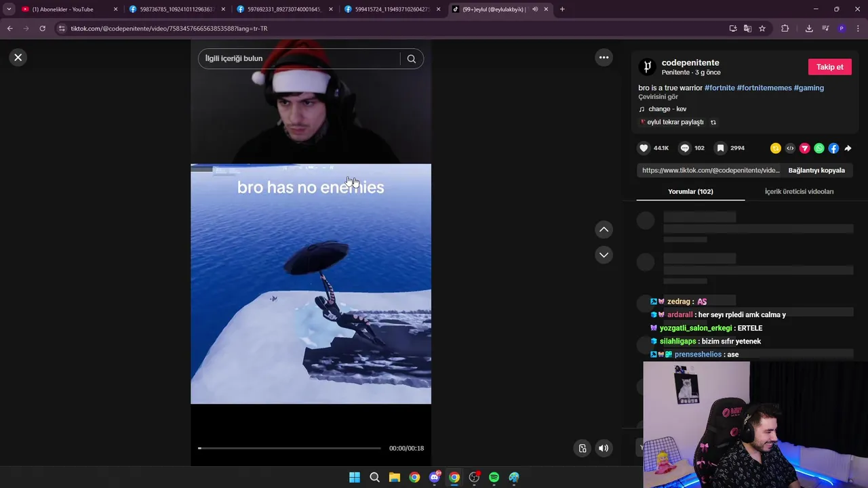868x488 pixels.
Task: Like the video with the heart icon
Action: point(644,148)
